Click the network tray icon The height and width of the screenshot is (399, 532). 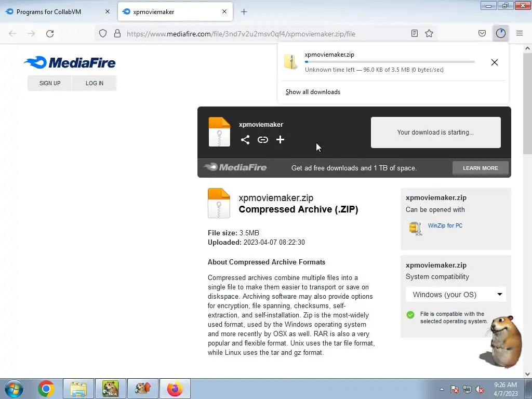(x=467, y=390)
